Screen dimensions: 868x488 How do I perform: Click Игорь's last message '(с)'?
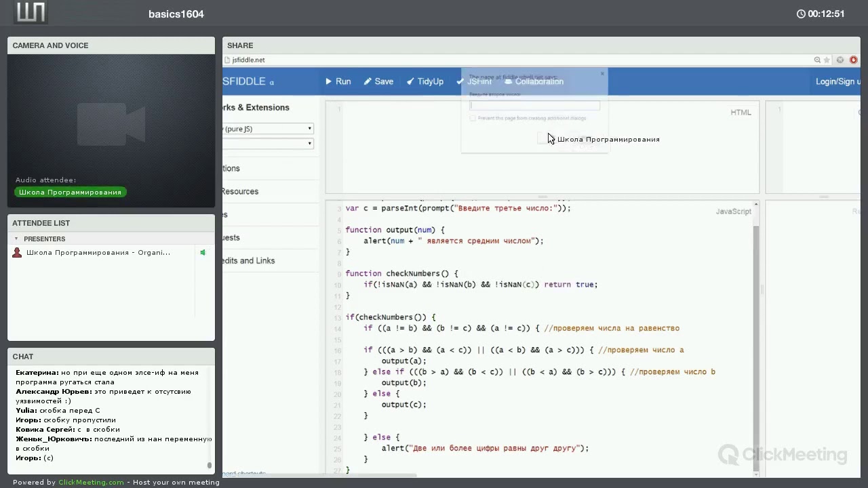pyautogui.click(x=35, y=457)
